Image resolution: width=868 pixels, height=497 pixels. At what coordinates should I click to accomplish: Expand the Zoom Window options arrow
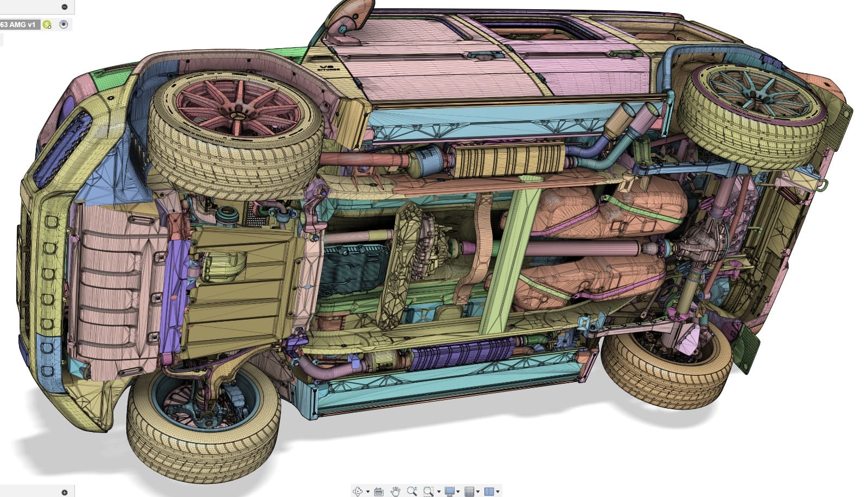[438, 492]
